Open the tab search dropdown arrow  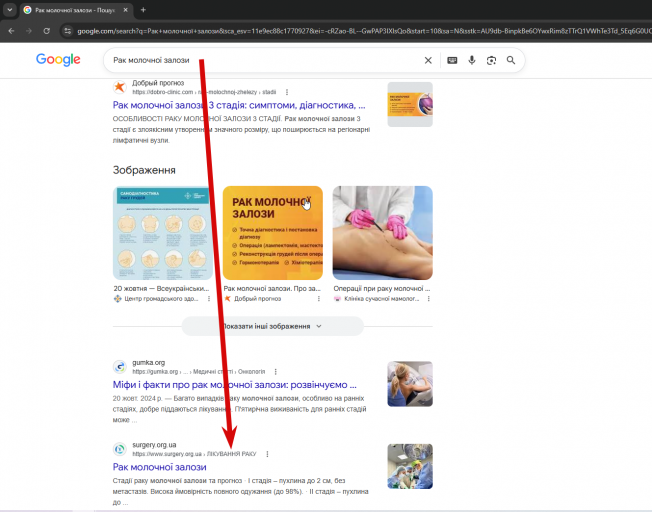click(9, 10)
